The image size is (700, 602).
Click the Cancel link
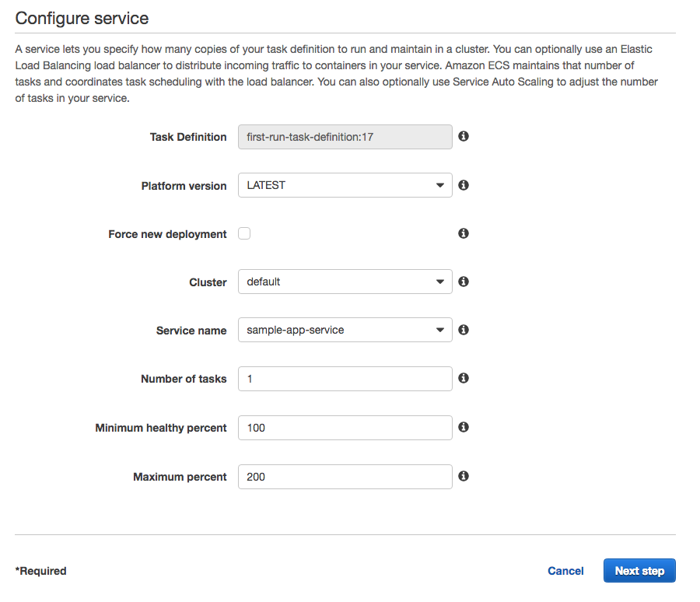(x=565, y=571)
